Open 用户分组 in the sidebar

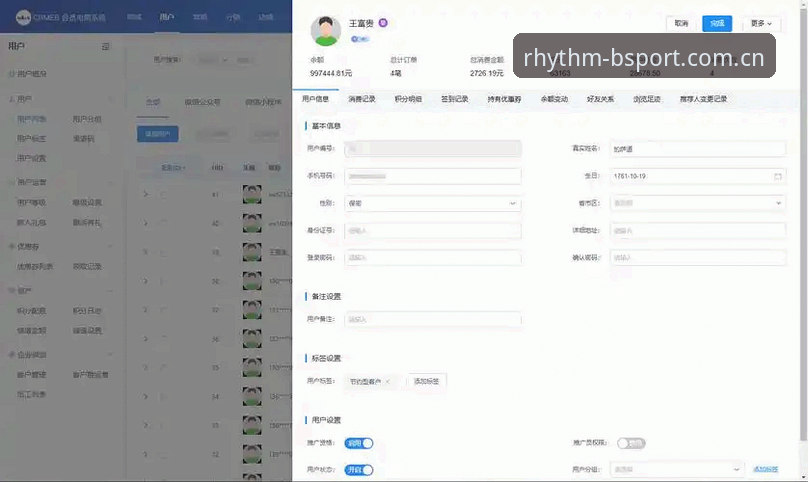[x=87, y=119]
